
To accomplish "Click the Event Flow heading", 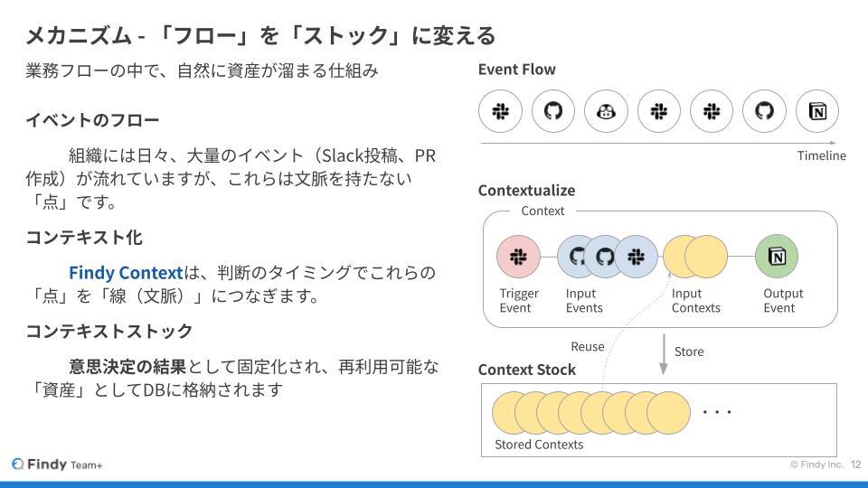I will click(516, 70).
